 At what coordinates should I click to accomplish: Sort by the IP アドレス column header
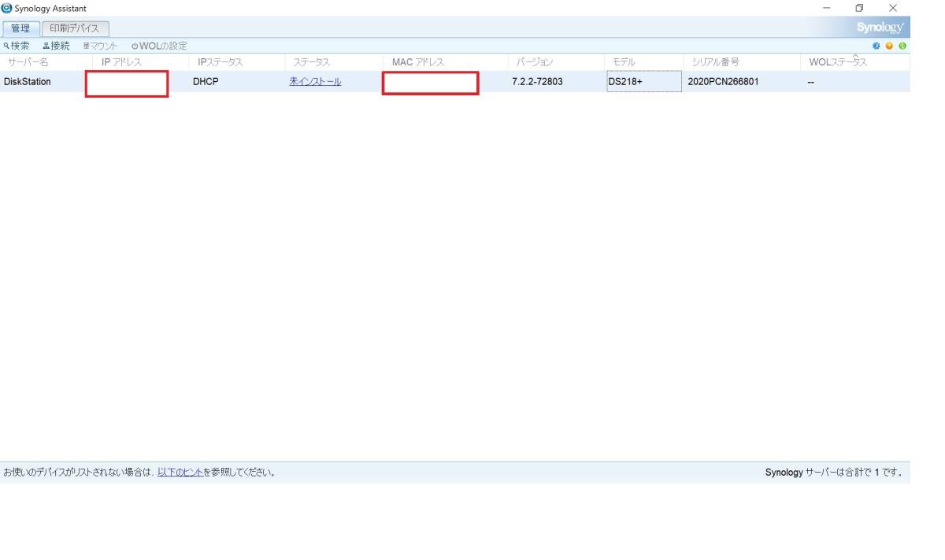(x=141, y=61)
